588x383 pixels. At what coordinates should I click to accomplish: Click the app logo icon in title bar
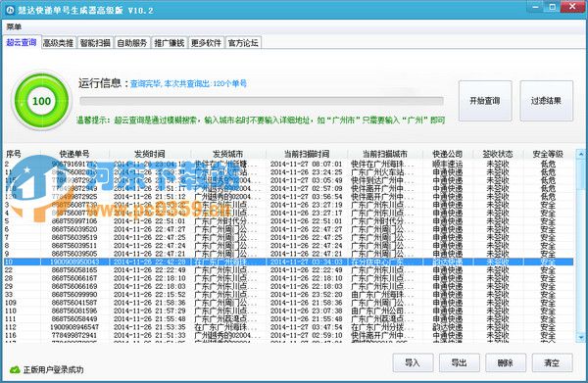(x=10, y=10)
